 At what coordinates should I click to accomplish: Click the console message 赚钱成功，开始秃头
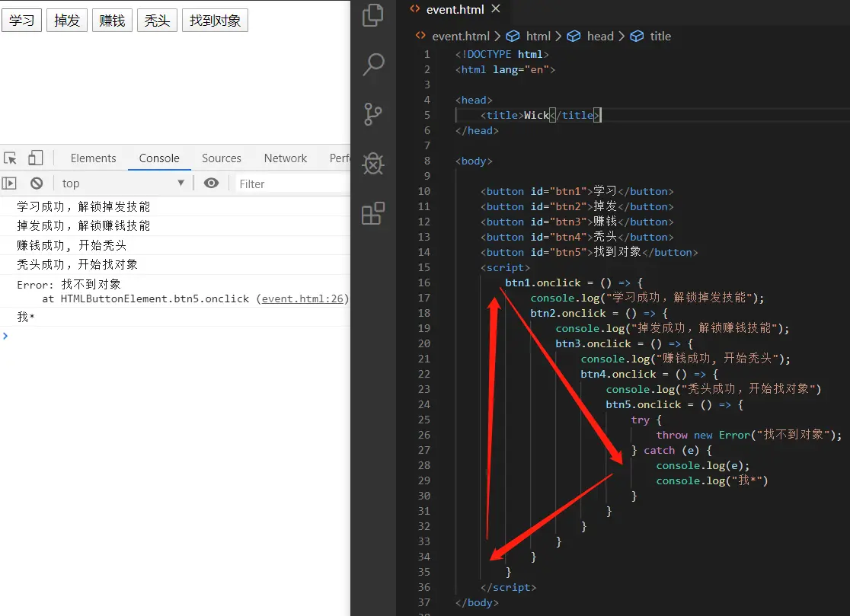72,245
